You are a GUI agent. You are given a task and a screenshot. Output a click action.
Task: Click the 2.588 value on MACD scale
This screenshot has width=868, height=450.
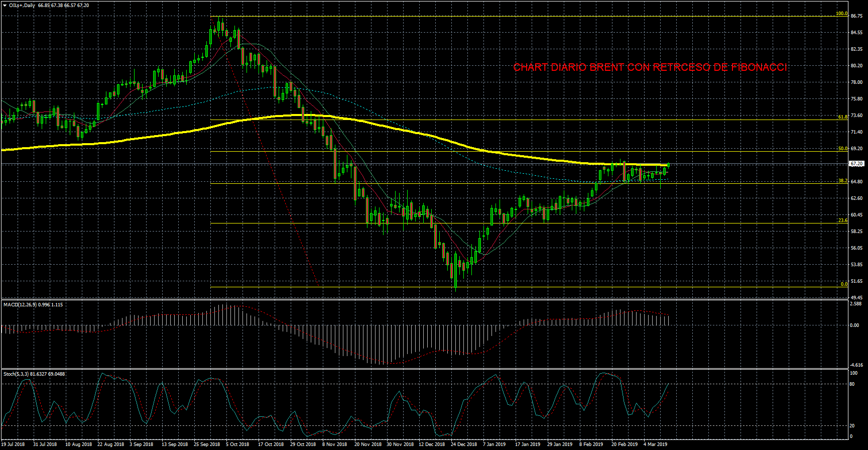(x=855, y=303)
